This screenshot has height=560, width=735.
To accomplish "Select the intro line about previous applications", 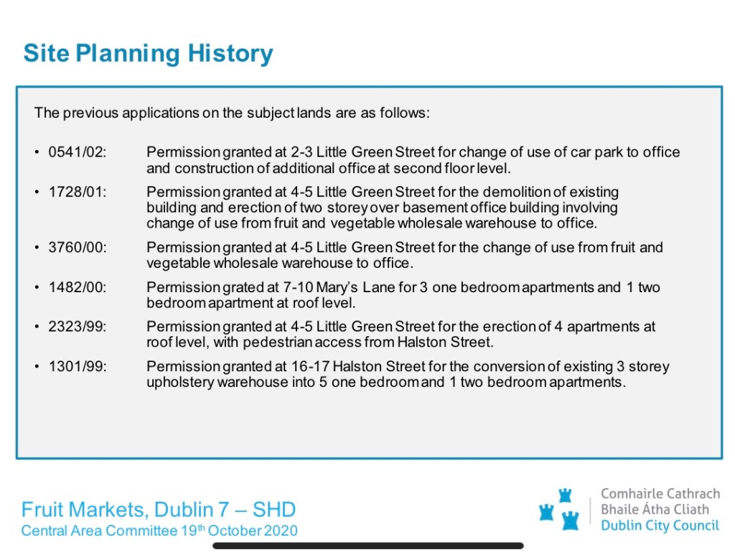I will (x=232, y=113).
